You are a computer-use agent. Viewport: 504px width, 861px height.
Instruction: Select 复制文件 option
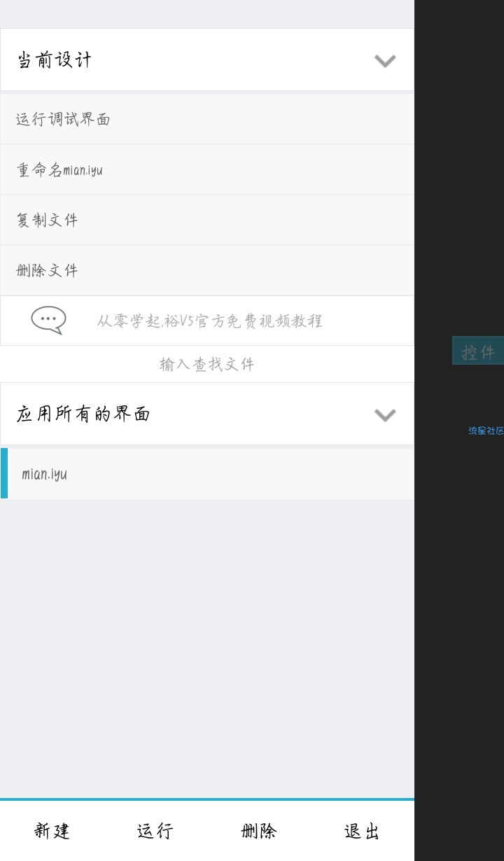[207, 220]
